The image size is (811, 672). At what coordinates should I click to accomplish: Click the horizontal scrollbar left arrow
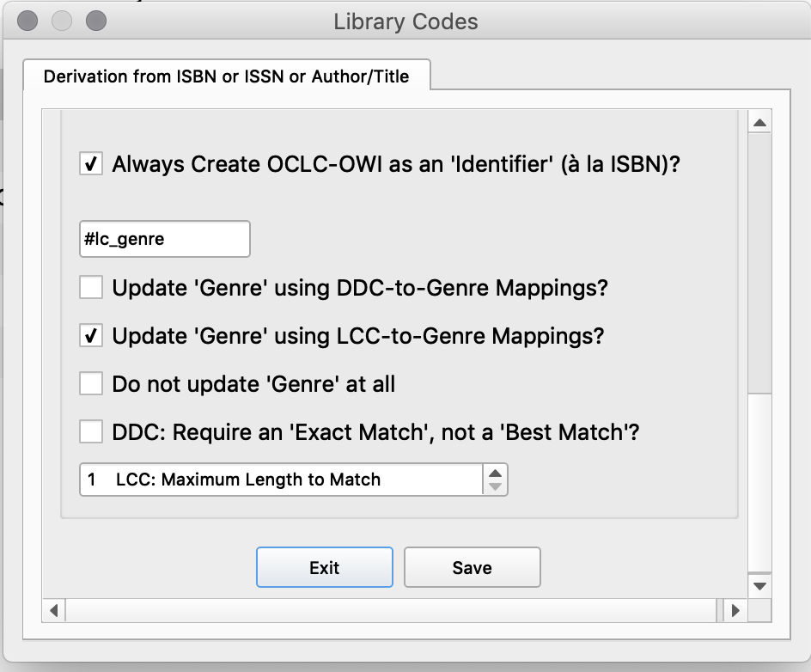(x=53, y=611)
